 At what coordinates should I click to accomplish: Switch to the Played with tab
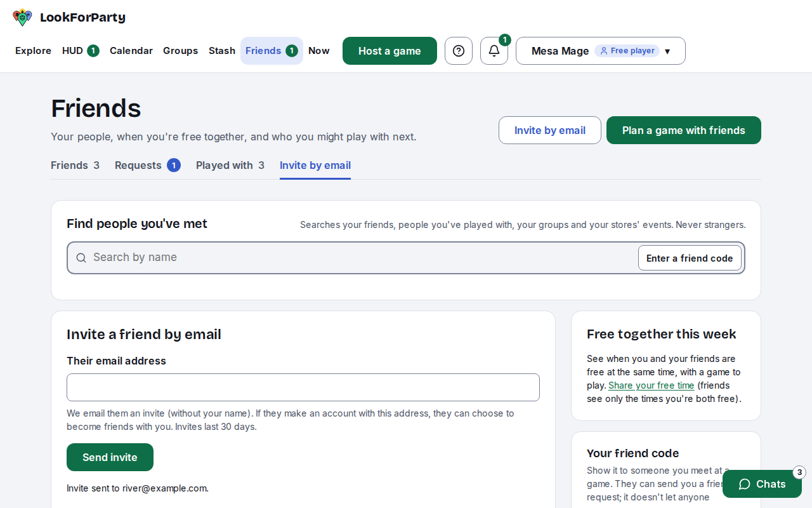pos(230,165)
